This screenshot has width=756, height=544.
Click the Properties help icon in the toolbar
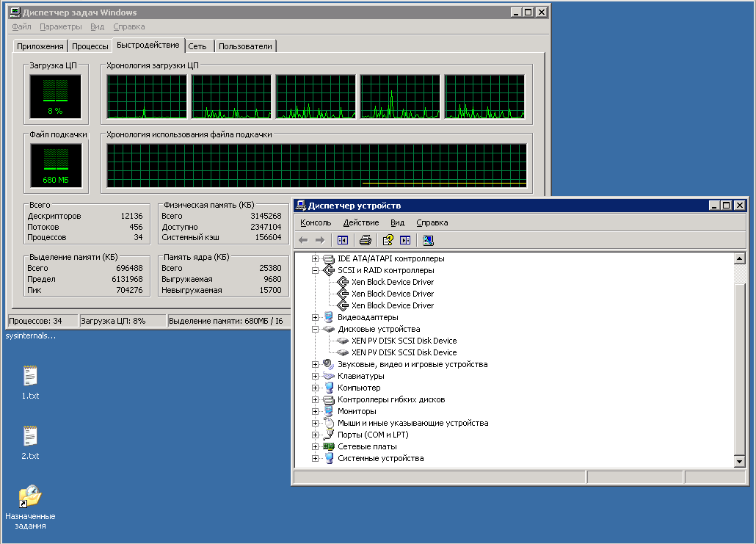[388, 240]
